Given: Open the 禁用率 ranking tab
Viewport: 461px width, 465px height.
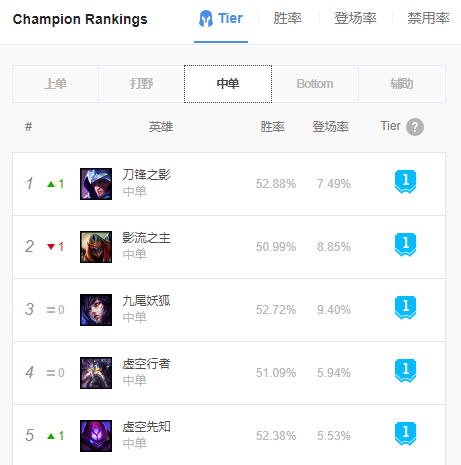Looking at the screenshot, I should click(x=428, y=18).
